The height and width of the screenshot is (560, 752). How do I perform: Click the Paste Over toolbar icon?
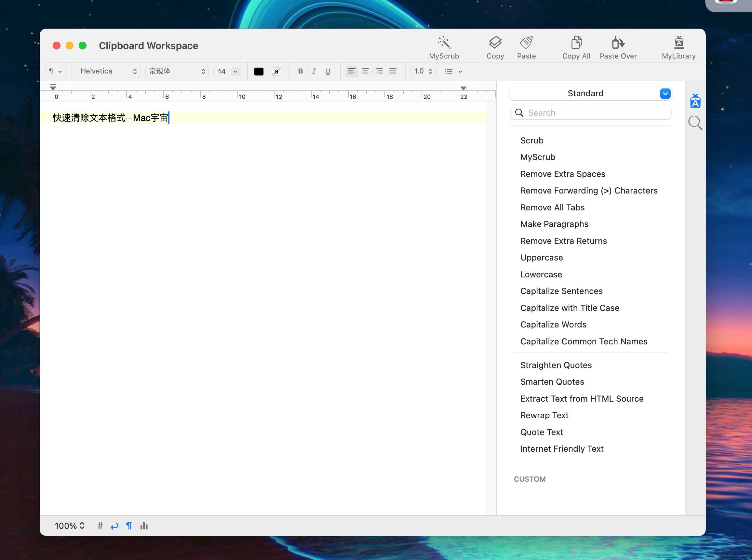[618, 47]
